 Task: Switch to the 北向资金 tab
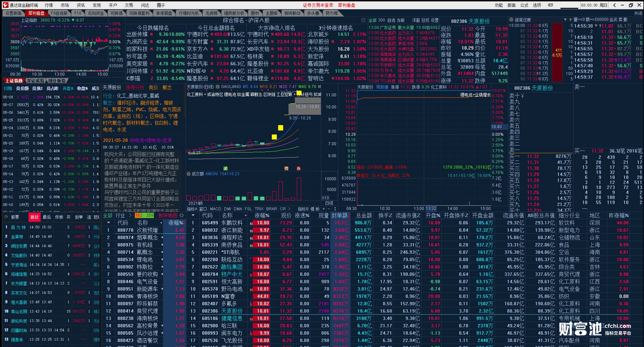tap(96, 13)
